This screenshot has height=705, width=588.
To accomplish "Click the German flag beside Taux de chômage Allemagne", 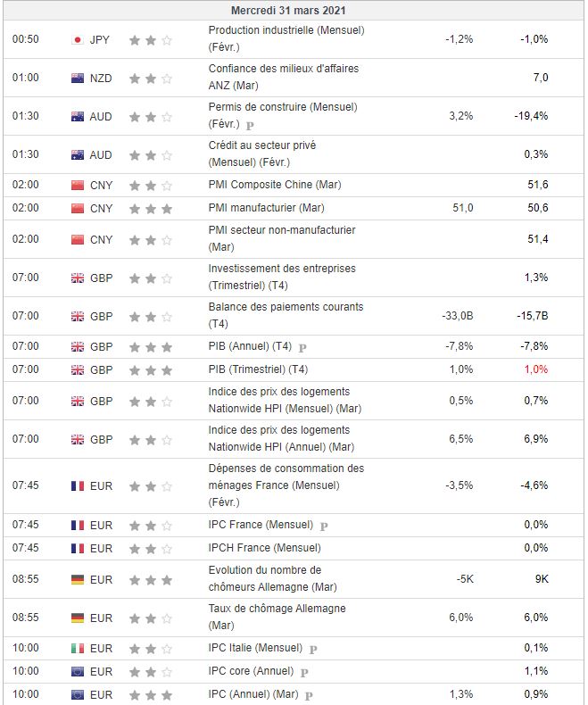I will coord(78,618).
